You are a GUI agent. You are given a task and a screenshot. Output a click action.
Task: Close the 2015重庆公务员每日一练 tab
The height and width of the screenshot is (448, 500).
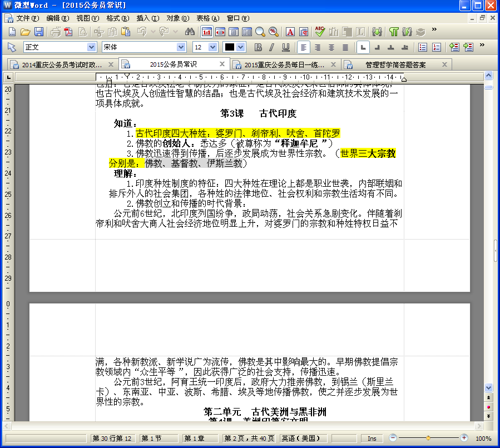click(x=333, y=64)
